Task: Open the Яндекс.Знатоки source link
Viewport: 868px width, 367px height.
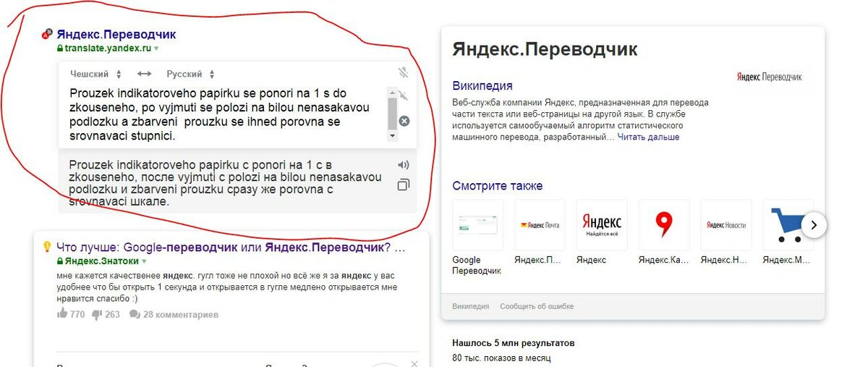Action: click(102, 261)
